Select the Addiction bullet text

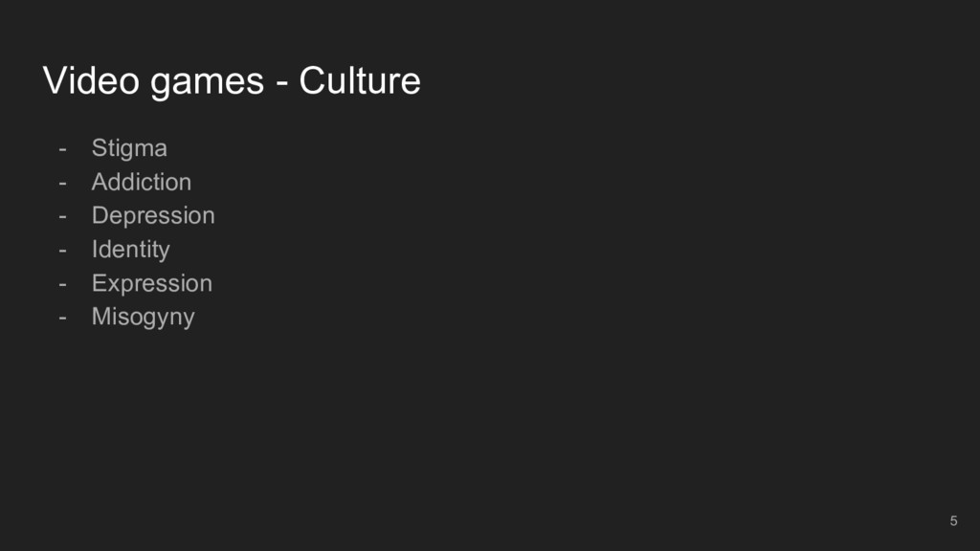pyautogui.click(x=142, y=182)
